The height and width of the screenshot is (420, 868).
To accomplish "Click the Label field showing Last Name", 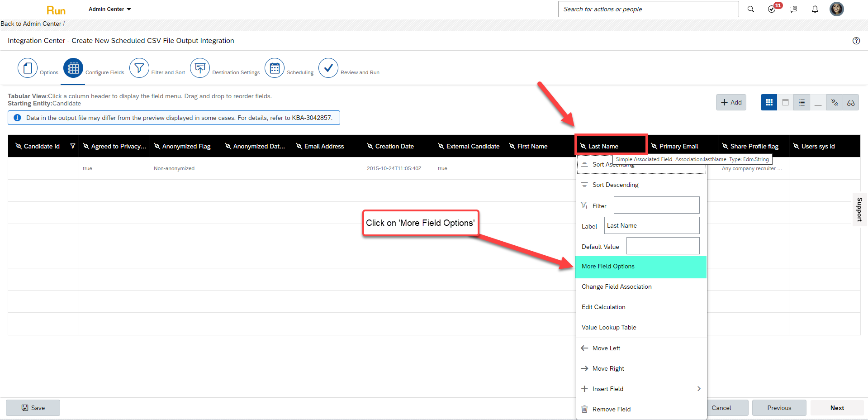I will 652,225.
